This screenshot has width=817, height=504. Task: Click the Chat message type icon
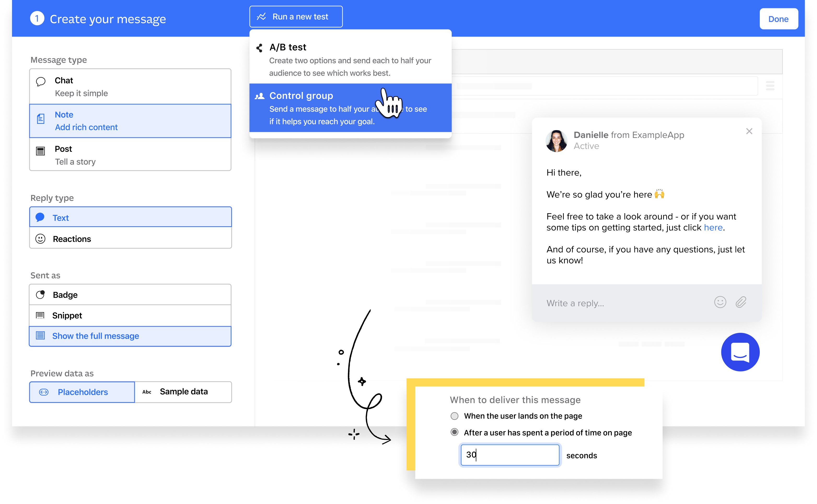click(41, 80)
